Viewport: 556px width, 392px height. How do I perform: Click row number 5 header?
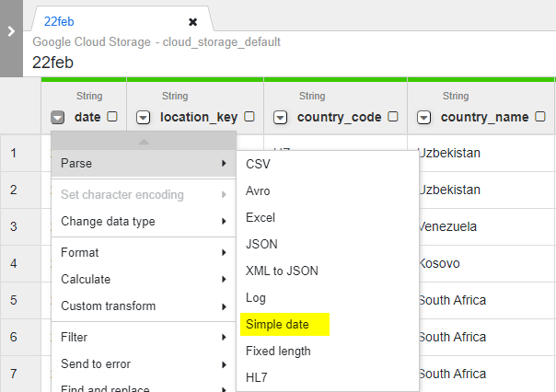[x=13, y=300]
